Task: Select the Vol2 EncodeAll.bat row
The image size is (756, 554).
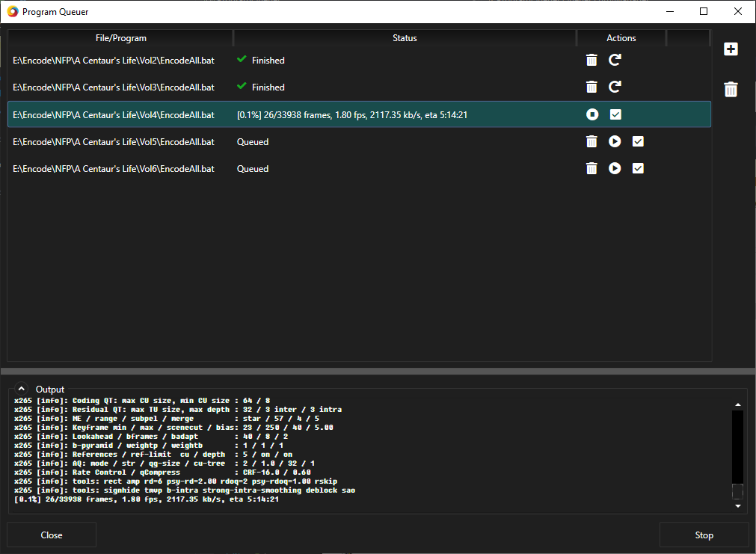Action: [x=359, y=61]
